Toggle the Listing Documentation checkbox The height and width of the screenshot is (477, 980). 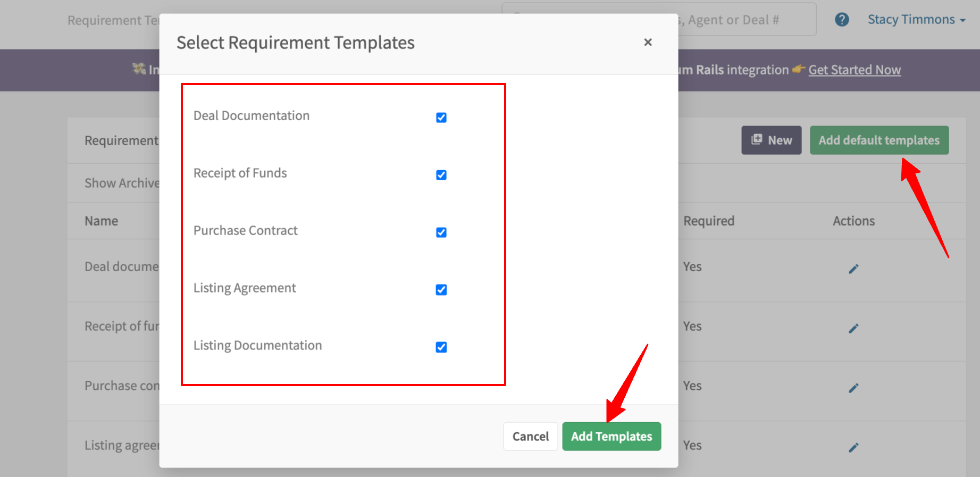tap(441, 347)
